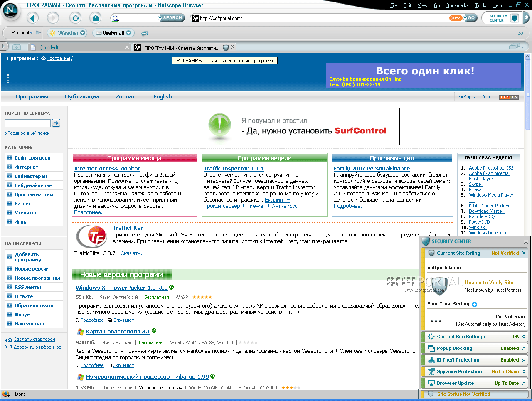Click Карта сайта link
The width and height of the screenshot is (532, 401).
[x=476, y=97]
